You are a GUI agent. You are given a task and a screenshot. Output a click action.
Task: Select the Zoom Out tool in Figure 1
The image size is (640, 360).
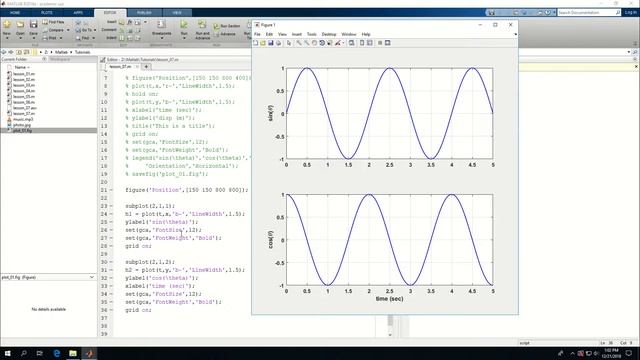307,43
